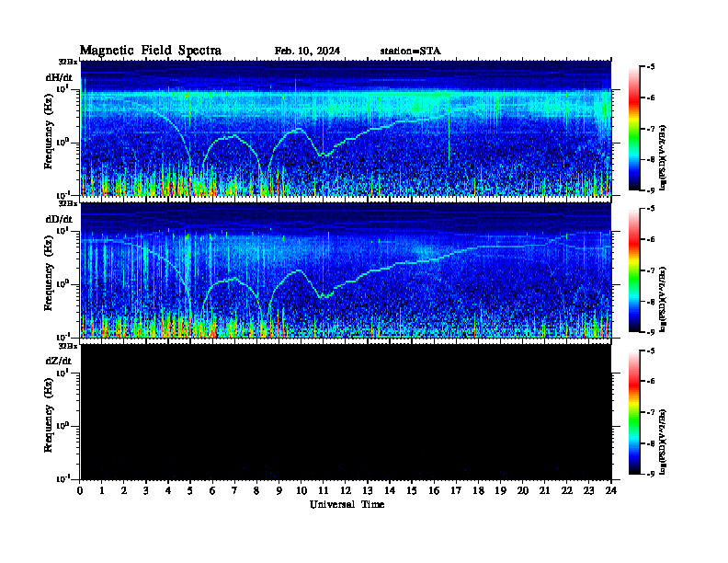Click hour tick label "1" on time axis

pyautogui.click(x=102, y=491)
